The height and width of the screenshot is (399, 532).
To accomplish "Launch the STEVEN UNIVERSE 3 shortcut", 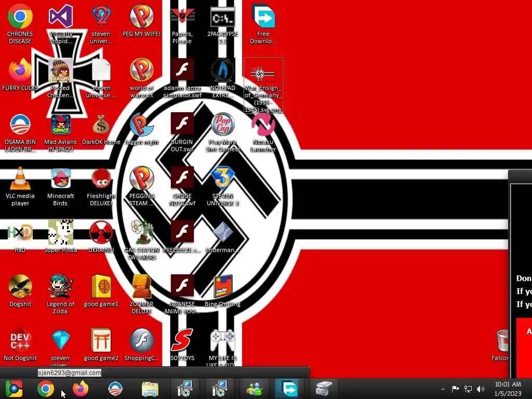I will coord(222,186).
